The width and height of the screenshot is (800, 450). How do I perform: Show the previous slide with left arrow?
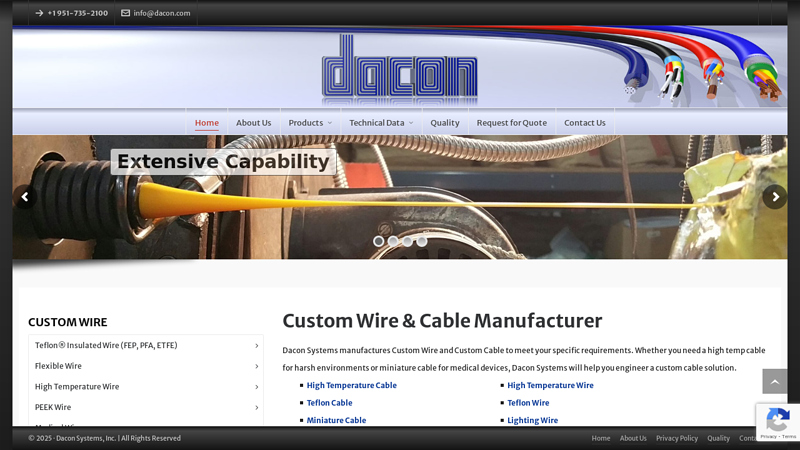pyautogui.click(x=24, y=197)
